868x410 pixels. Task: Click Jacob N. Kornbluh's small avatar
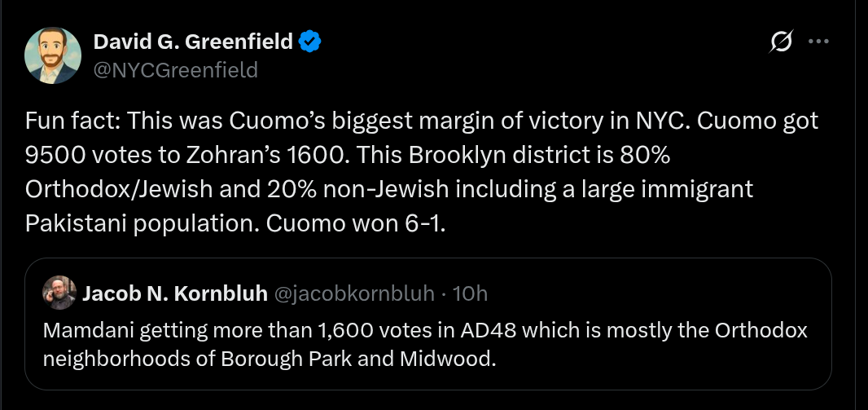62,293
